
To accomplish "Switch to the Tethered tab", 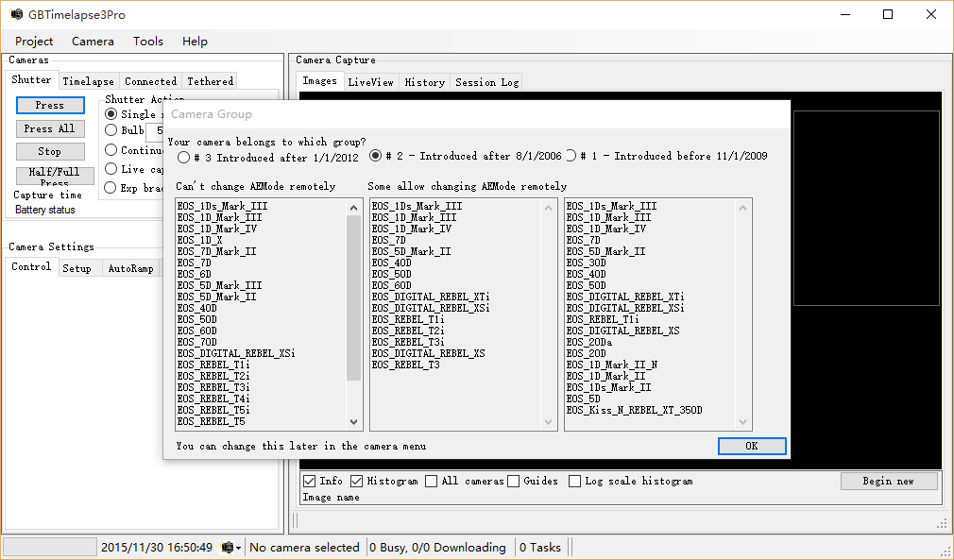I will [x=210, y=81].
